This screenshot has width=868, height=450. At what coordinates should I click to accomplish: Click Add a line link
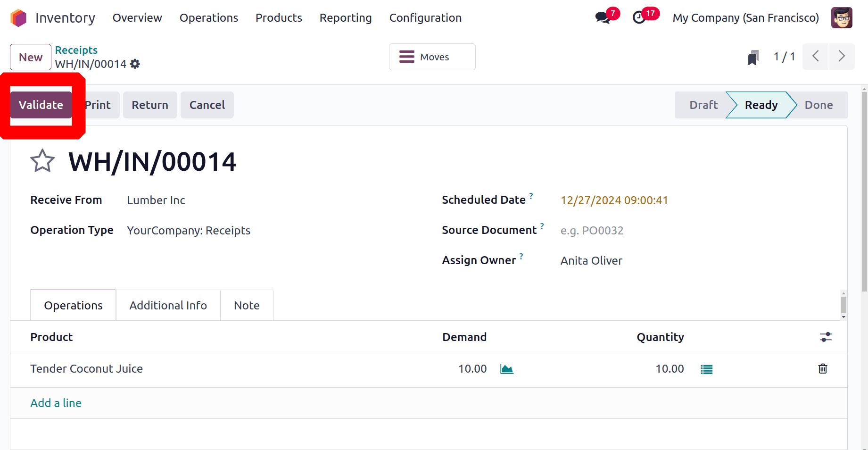tap(56, 403)
